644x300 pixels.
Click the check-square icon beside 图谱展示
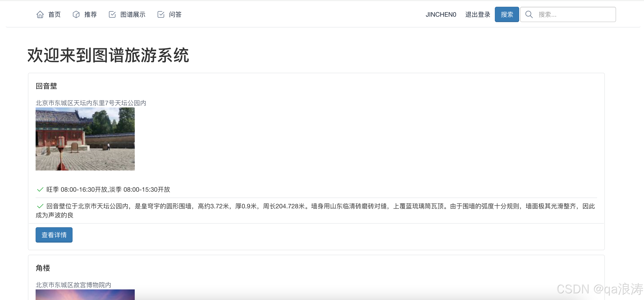tap(112, 14)
